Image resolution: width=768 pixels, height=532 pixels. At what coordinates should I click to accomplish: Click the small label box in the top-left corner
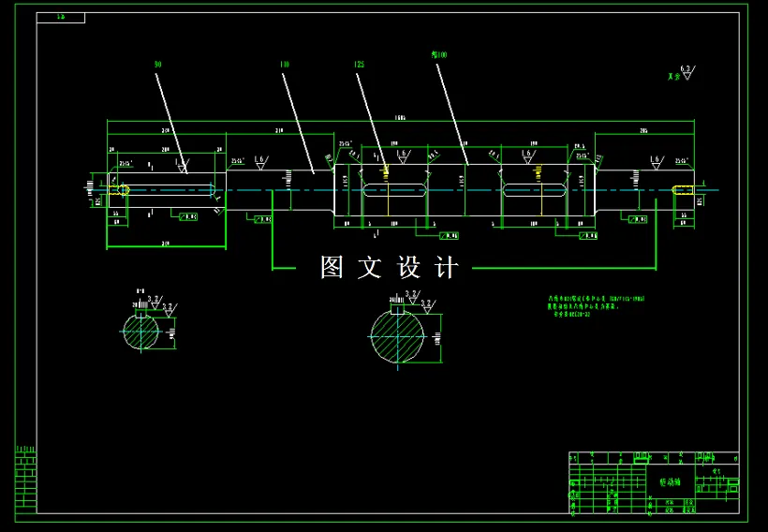click(x=61, y=18)
